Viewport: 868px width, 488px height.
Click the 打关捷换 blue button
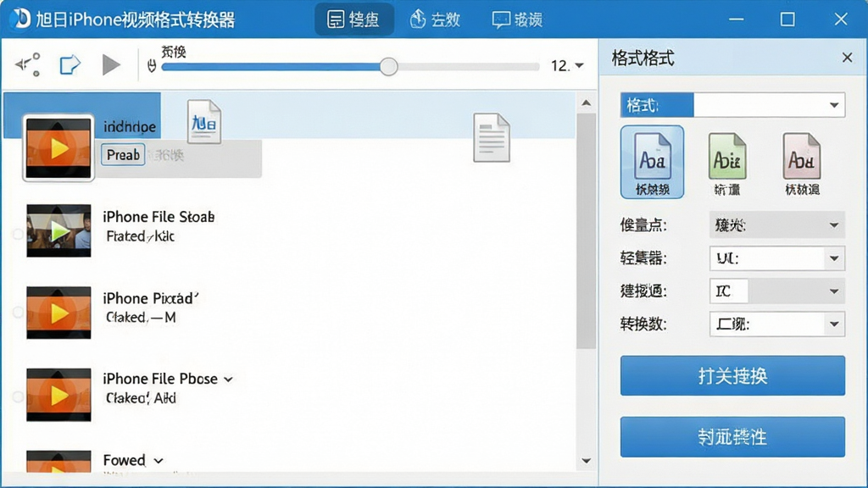pos(732,375)
